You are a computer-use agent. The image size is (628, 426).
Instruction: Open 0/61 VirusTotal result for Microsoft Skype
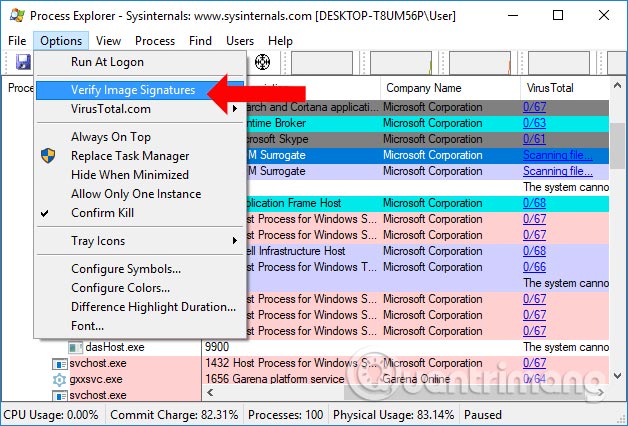coord(534,139)
